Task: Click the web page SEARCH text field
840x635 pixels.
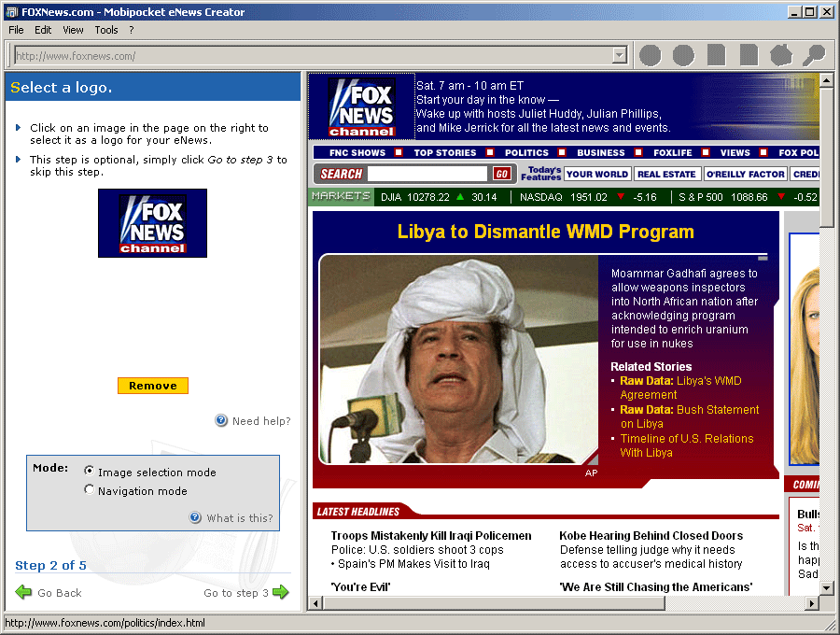Action: 427,174
